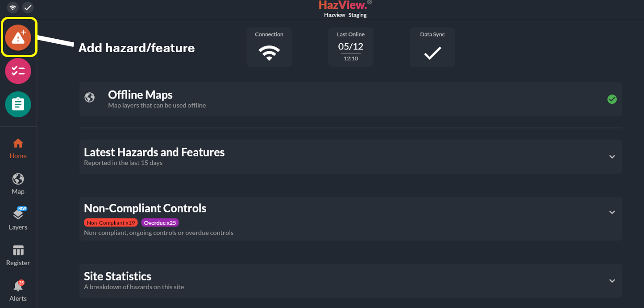Expand the Non-Compliant Controls chevron
The height and width of the screenshot is (308, 644).
[612, 213]
